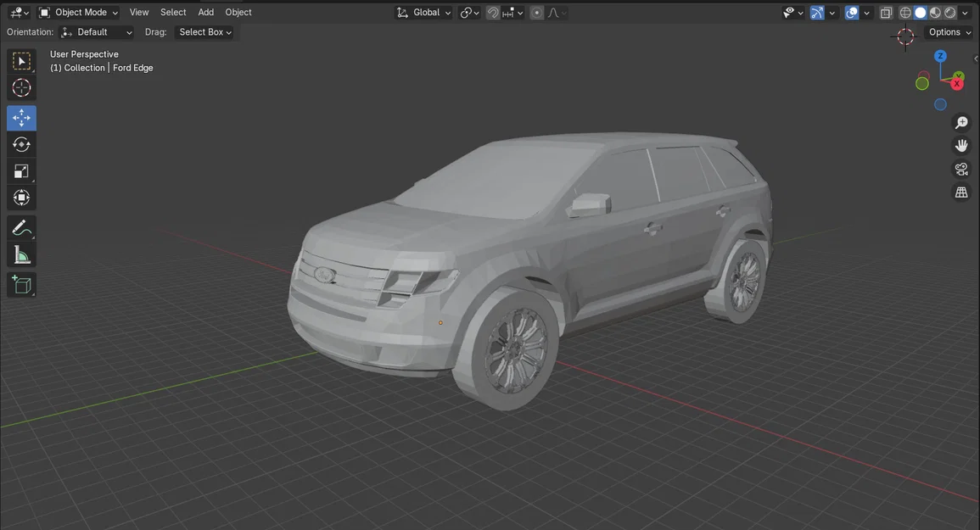
Task: Select the Rotate tool
Action: tap(21, 144)
